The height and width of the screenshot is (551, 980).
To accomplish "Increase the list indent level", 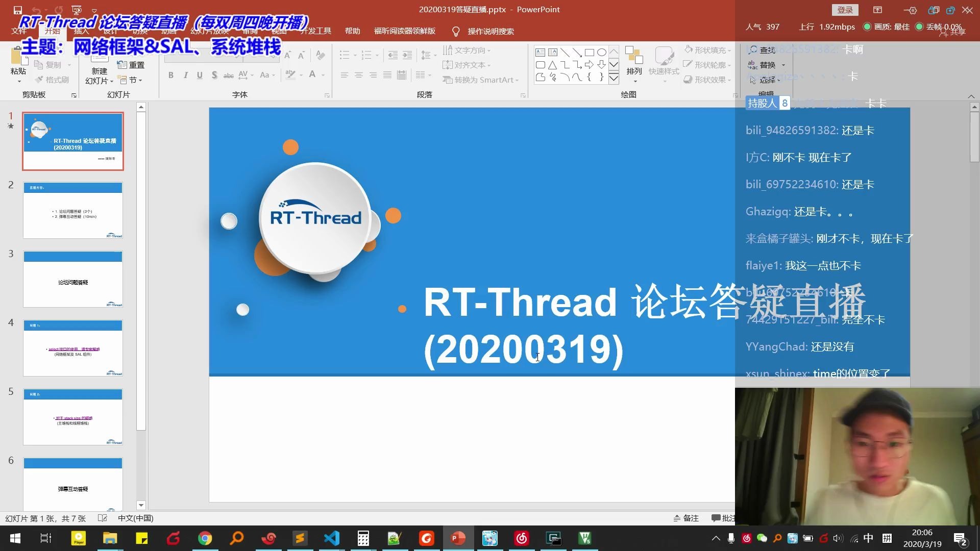I will [x=407, y=55].
